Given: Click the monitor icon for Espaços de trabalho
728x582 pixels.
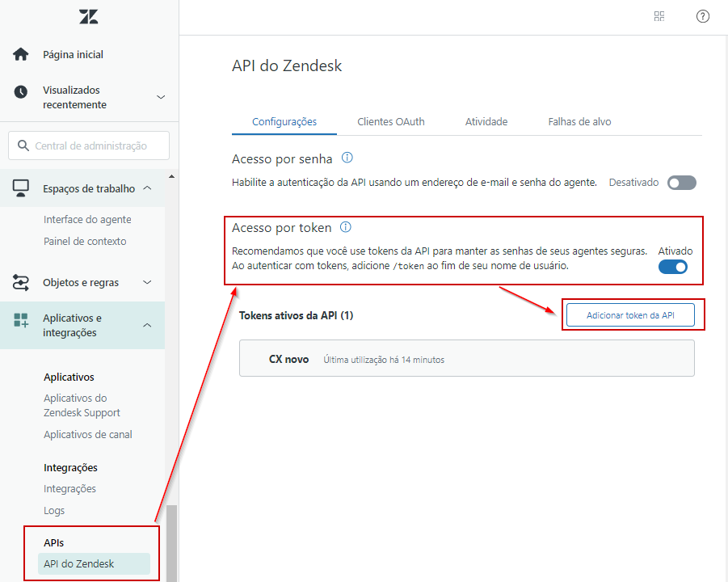Looking at the screenshot, I should [20, 188].
